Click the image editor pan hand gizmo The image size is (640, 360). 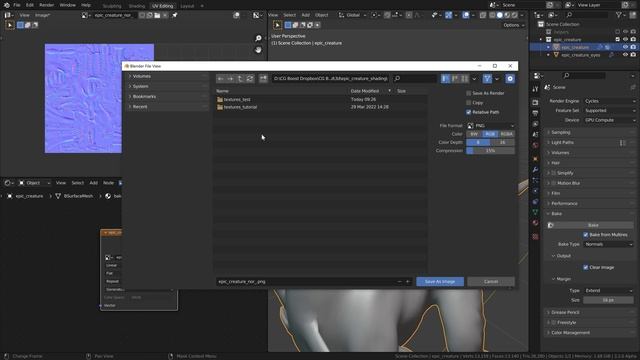[258, 49]
